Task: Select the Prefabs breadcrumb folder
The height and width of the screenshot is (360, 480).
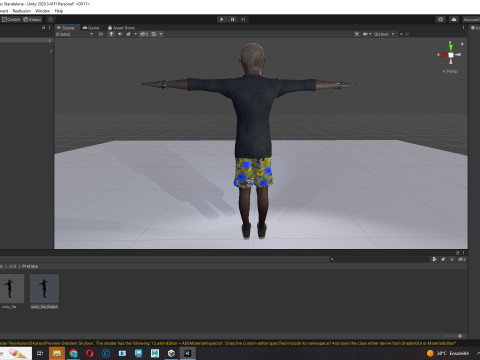Action: [30, 266]
